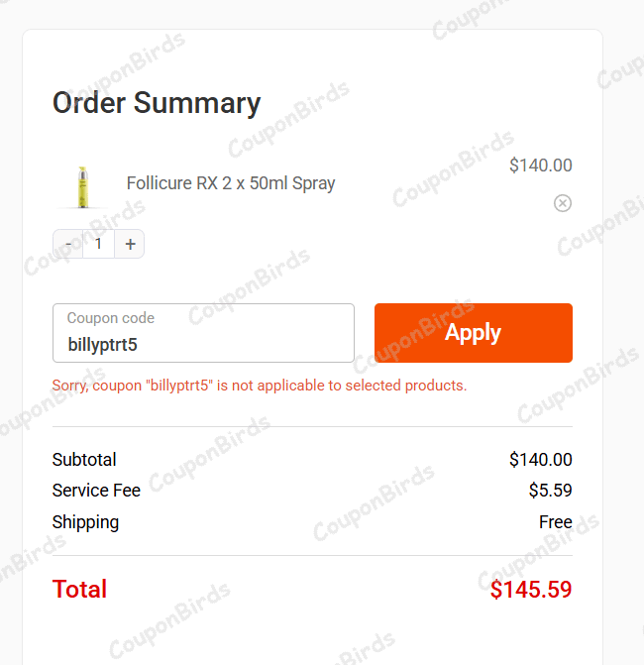The height and width of the screenshot is (665, 644).
Task: Click the Coupon code input field
Action: click(x=203, y=344)
